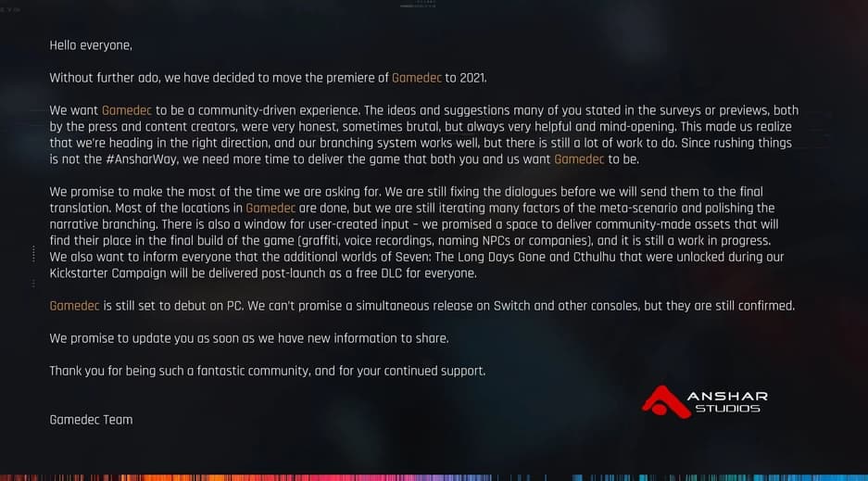Click the "We promise to update you" sentence
868x481 pixels.
point(249,338)
